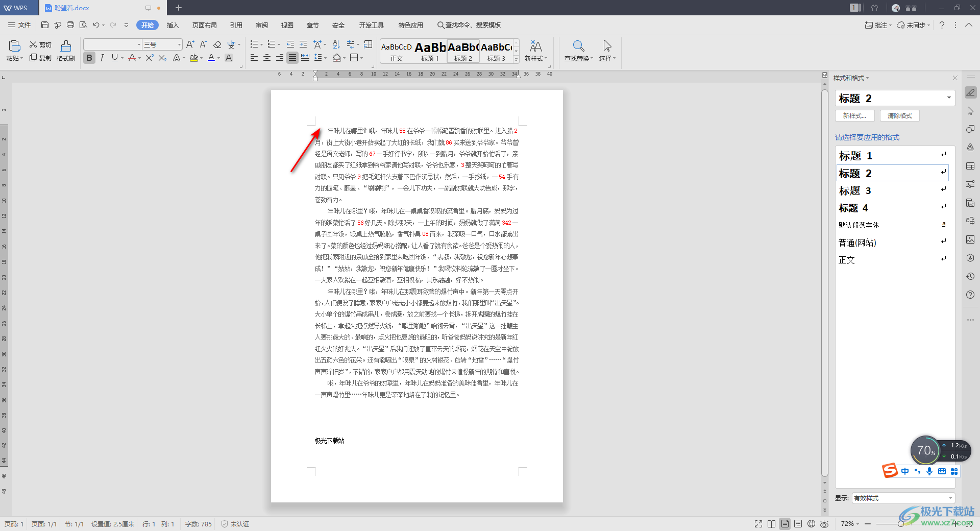Open the 显示 有效样式 dropdown
980x531 pixels.
(903, 498)
